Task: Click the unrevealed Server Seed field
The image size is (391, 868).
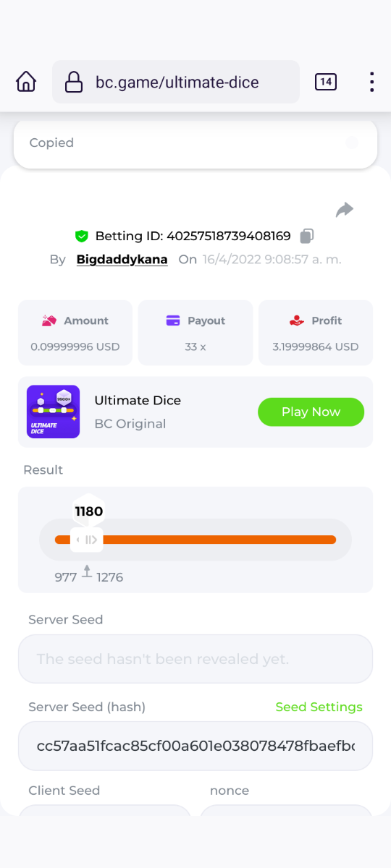Action: [195, 659]
